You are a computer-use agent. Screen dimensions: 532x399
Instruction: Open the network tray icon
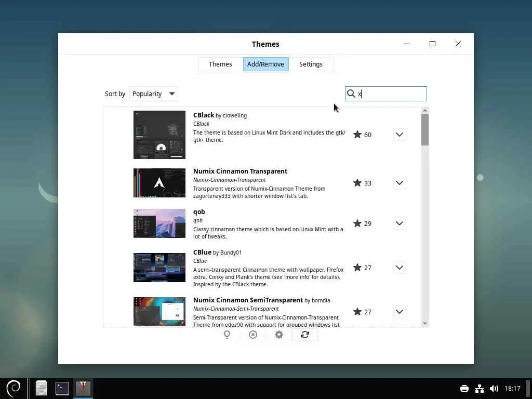pos(480,389)
